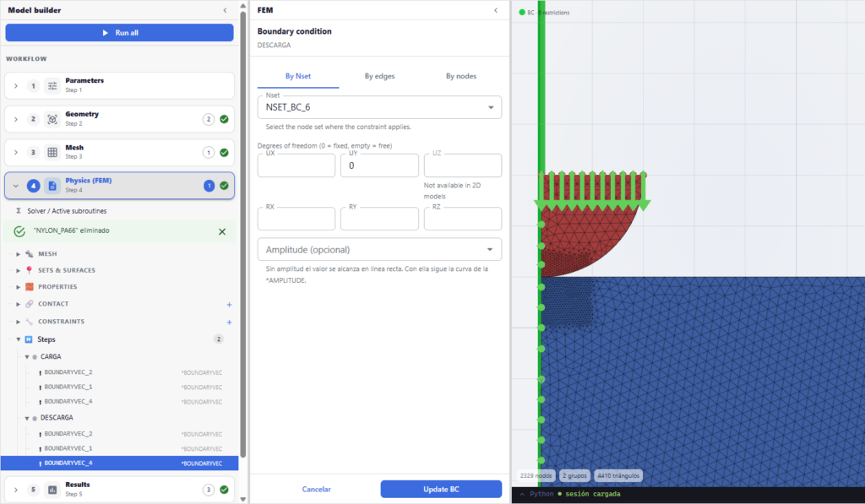Switch to the By edges tab
The width and height of the screenshot is (865, 504).
pyautogui.click(x=379, y=76)
